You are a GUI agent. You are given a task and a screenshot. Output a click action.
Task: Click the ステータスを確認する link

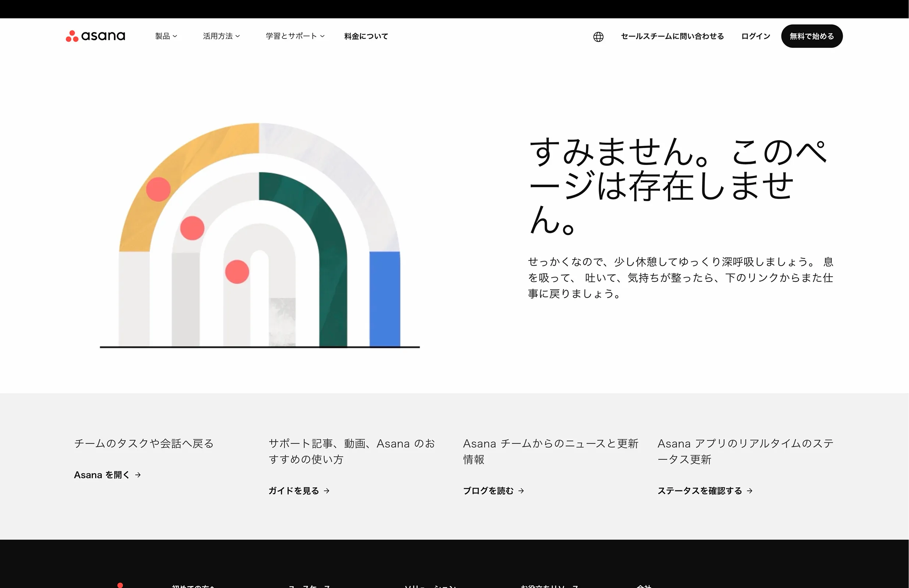pos(705,491)
